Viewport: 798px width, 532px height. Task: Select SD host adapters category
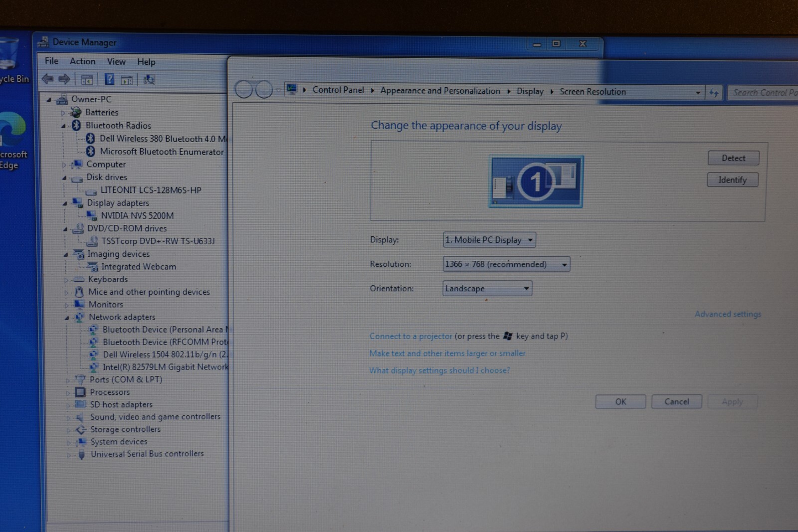pos(121,404)
